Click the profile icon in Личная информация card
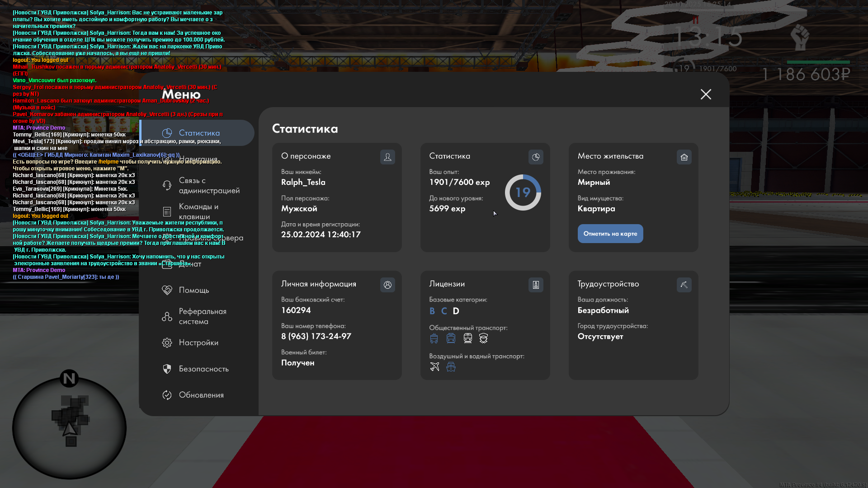Viewport: 868px width, 488px height. (x=387, y=285)
